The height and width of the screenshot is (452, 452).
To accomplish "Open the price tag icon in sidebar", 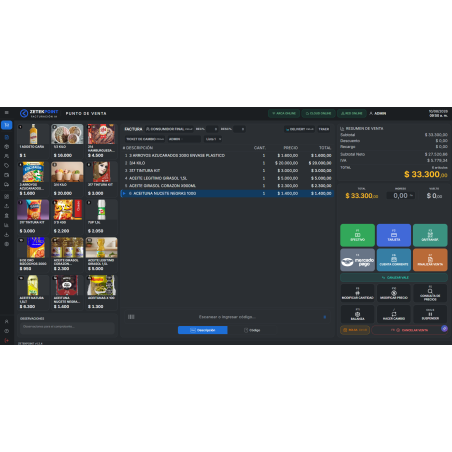I will pos(6,165).
